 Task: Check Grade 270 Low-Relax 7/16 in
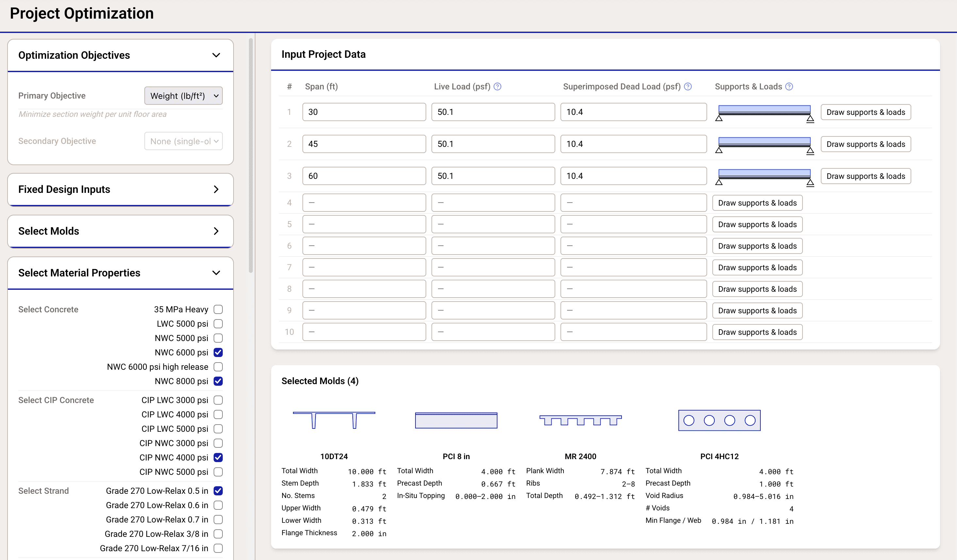point(218,548)
